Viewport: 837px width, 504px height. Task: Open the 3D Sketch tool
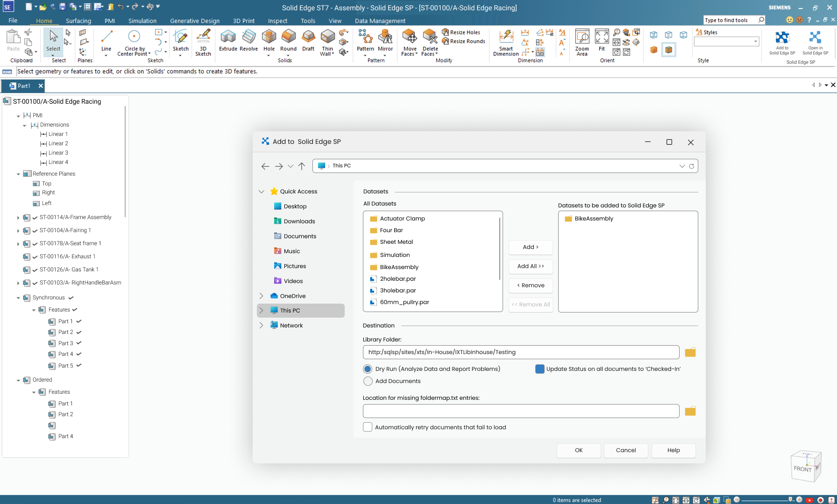[203, 43]
